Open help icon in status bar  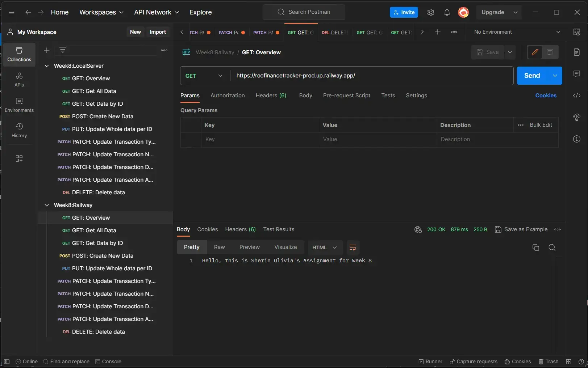pyautogui.click(x=581, y=361)
